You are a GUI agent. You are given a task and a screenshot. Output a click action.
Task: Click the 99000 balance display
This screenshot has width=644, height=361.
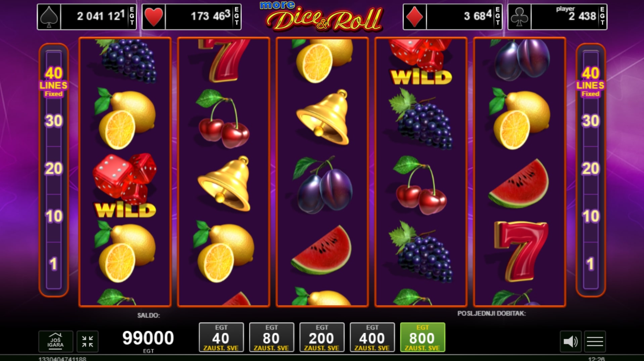pyautogui.click(x=148, y=338)
